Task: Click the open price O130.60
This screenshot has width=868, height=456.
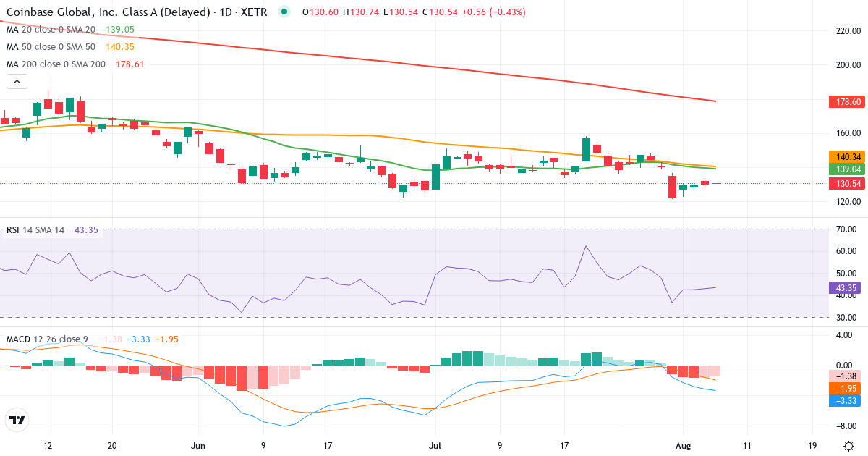Action: (x=320, y=12)
